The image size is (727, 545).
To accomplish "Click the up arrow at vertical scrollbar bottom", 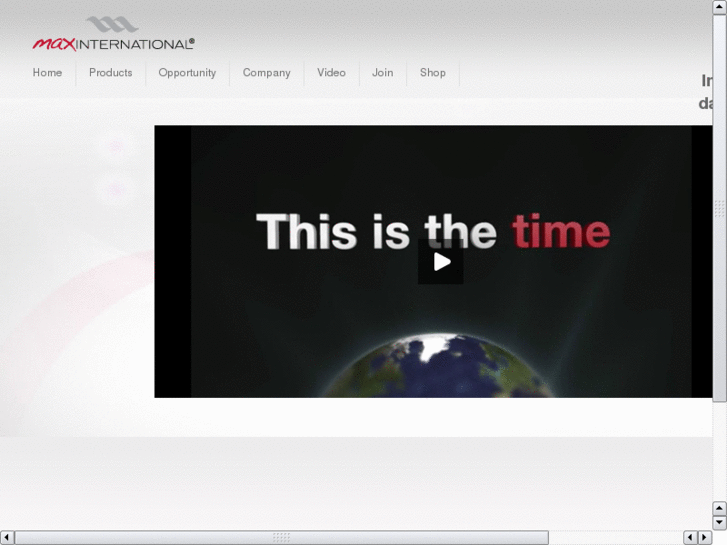I will tap(719, 508).
